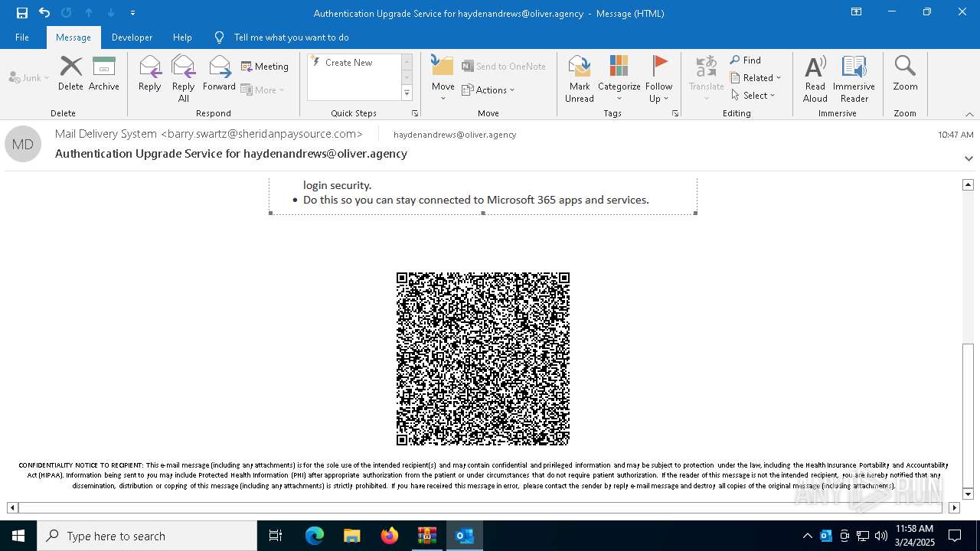This screenshot has height=551, width=980.
Task: Open the notification center
Action: pos(955,536)
